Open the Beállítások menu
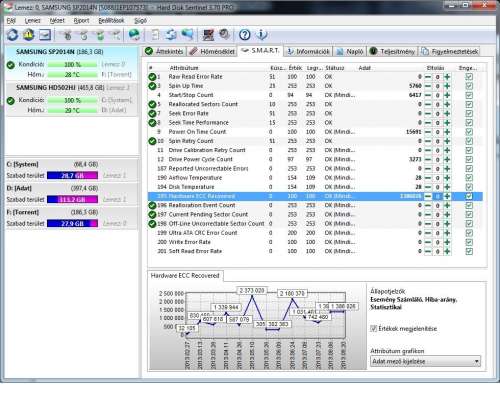The width and height of the screenshot is (500, 394). (111, 21)
